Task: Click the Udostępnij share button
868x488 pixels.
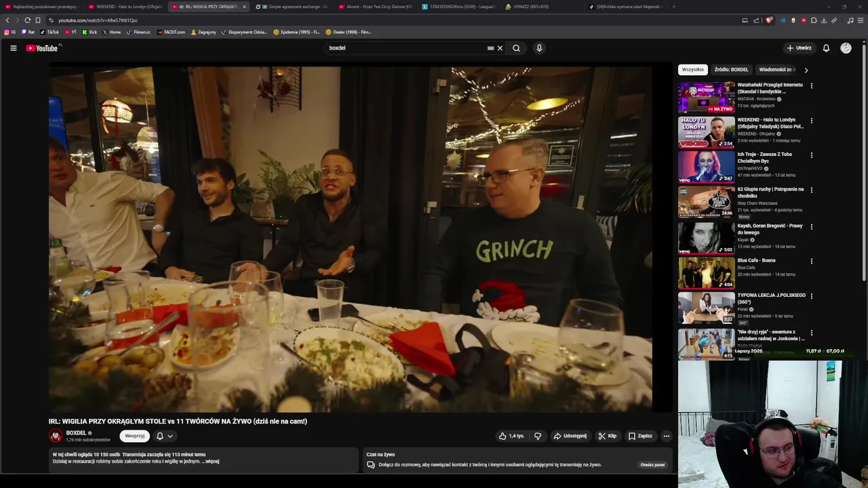Action: pyautogui.click(x=570, y=436)
